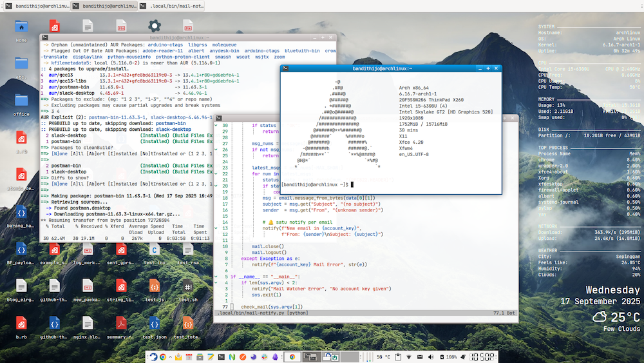Collapse the fold at the __main__ line

pos(216,277)
